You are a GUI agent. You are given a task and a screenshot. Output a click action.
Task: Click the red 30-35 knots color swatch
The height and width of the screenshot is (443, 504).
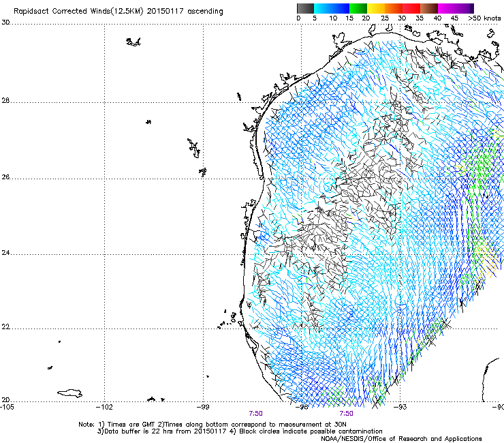coord(411,8)
